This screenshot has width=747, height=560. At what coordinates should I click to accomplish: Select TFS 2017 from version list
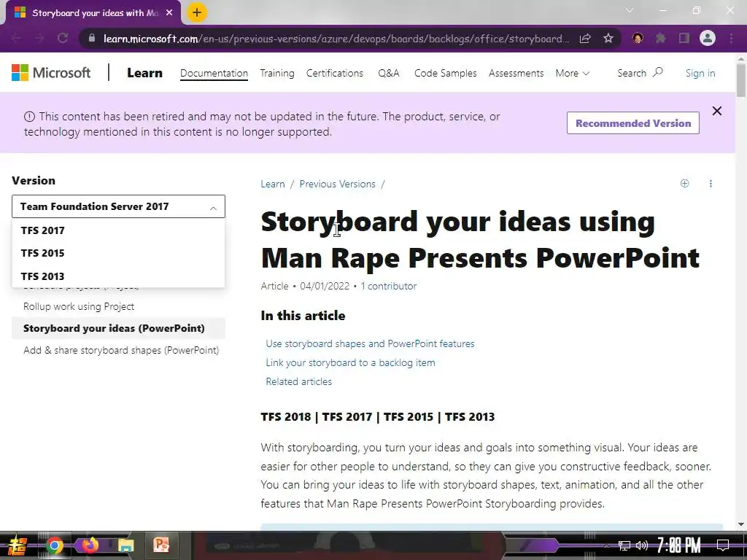point(118,230)
